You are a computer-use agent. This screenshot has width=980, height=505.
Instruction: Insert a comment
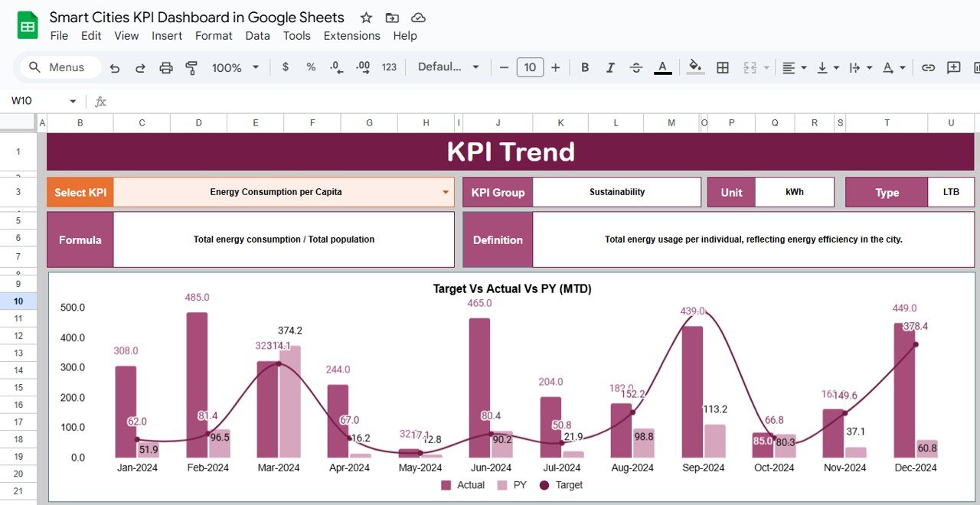click(x=953, y=67)
